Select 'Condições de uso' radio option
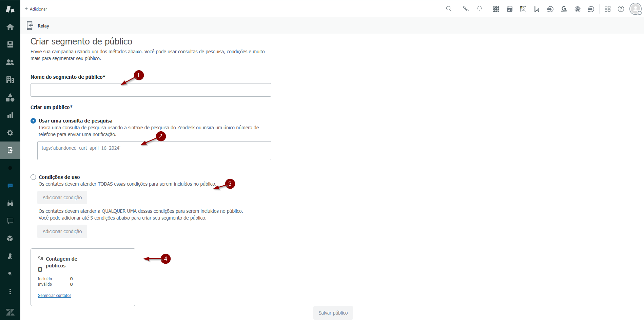644x320 pixels. (x=33, y=177)
